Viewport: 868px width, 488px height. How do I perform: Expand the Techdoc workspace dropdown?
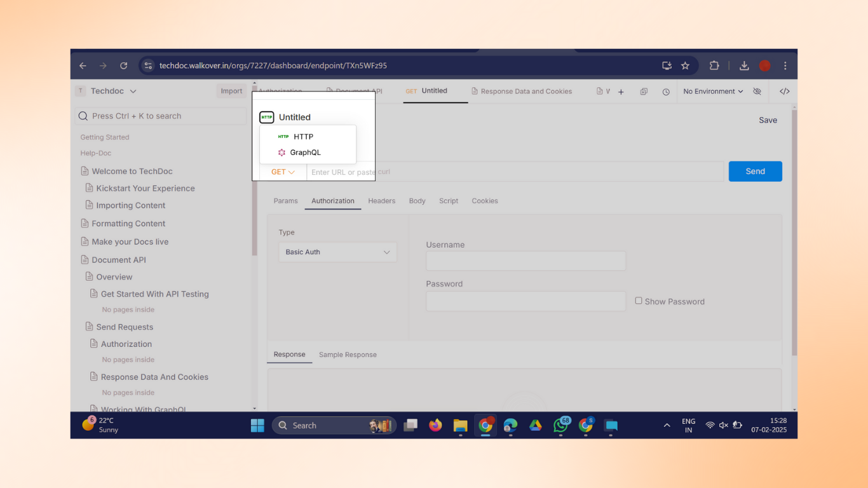tap(133, 91)
